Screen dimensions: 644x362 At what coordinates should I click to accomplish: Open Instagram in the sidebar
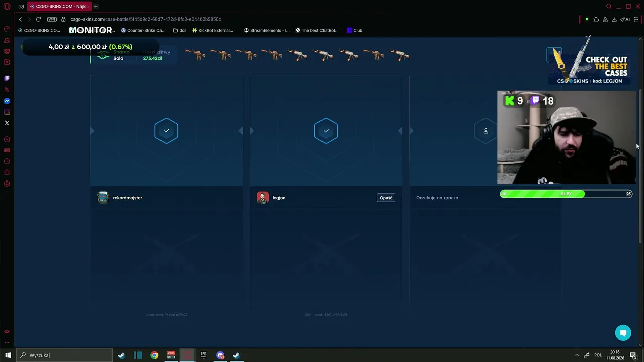tap(7, 112)
